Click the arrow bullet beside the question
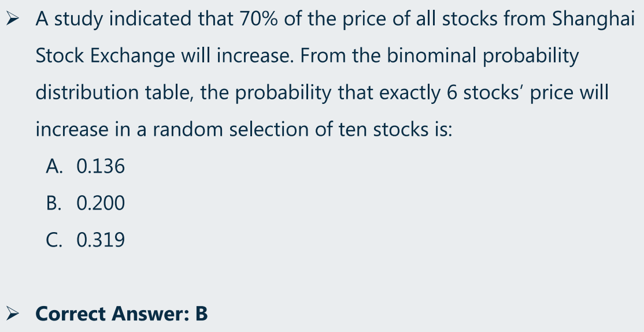 [x=12, y=19]
